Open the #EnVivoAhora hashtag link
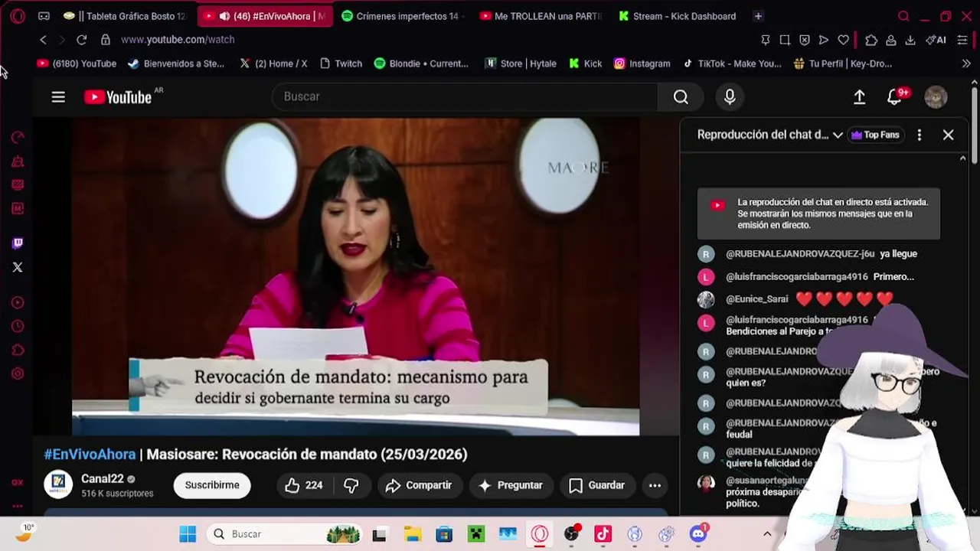980x551 pixels. point(90,455)
